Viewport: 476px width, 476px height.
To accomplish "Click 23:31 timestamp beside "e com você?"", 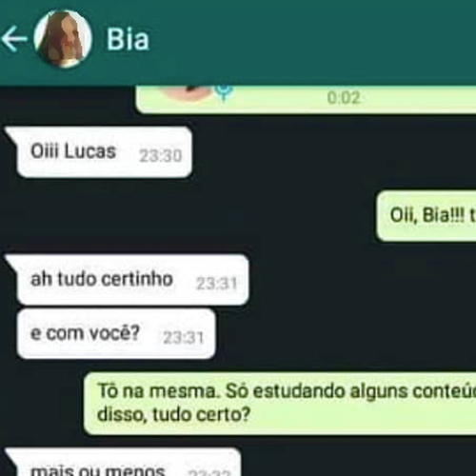I will click(183, 337).
